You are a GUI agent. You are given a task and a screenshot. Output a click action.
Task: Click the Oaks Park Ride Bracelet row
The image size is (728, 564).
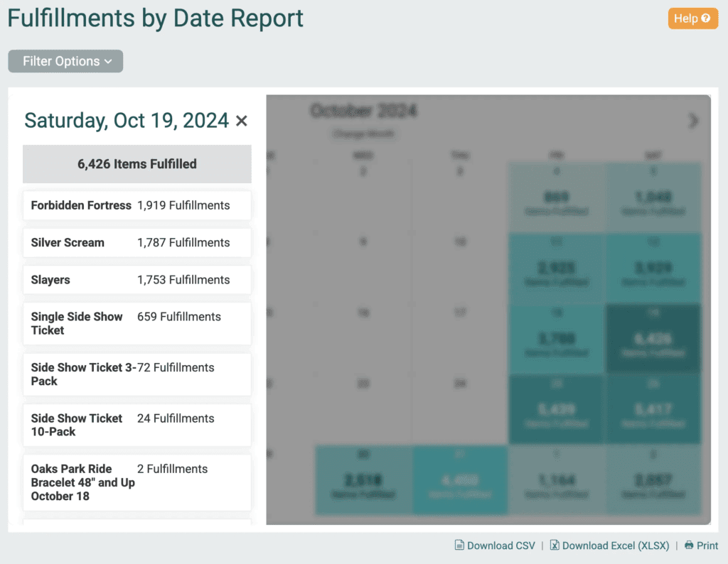point(136,482)
